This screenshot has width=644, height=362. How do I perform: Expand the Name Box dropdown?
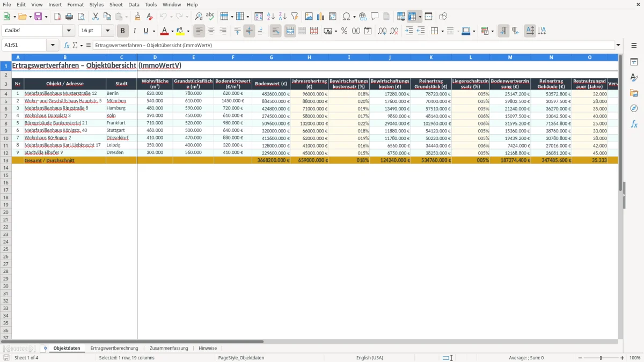click(53, 45)
